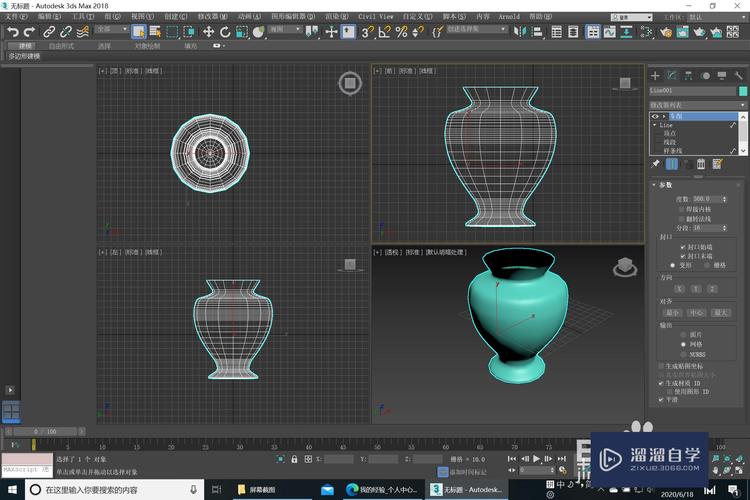Open the 修改器列表 dropdown
Image resolution: width=750 pixels, height=500 pixels.
pos(698,104)
